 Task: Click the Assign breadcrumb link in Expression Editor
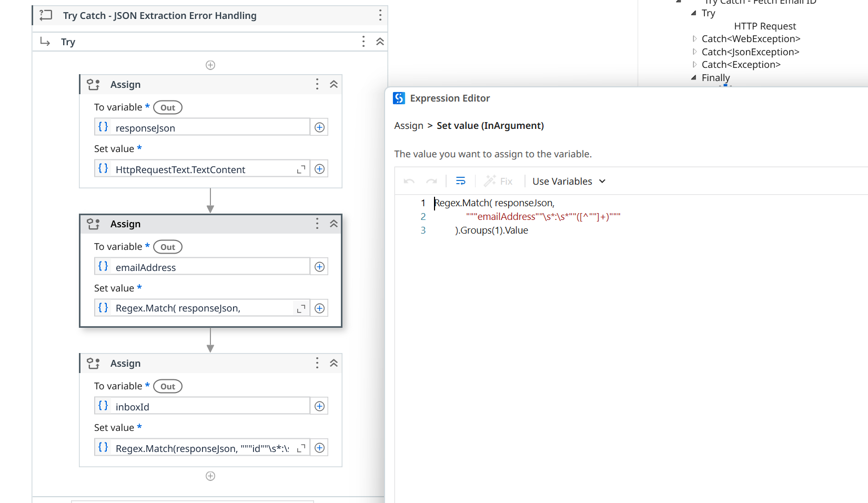409,126
